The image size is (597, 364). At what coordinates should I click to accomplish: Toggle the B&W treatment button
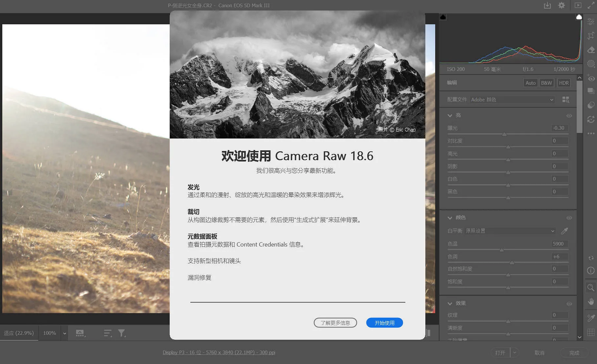[x=546, y=83]
